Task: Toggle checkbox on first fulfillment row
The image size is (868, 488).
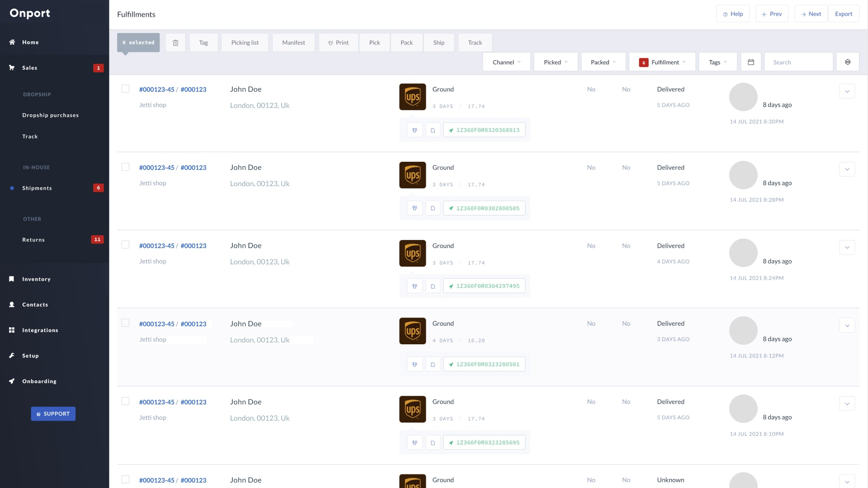Action: [126, 88]
